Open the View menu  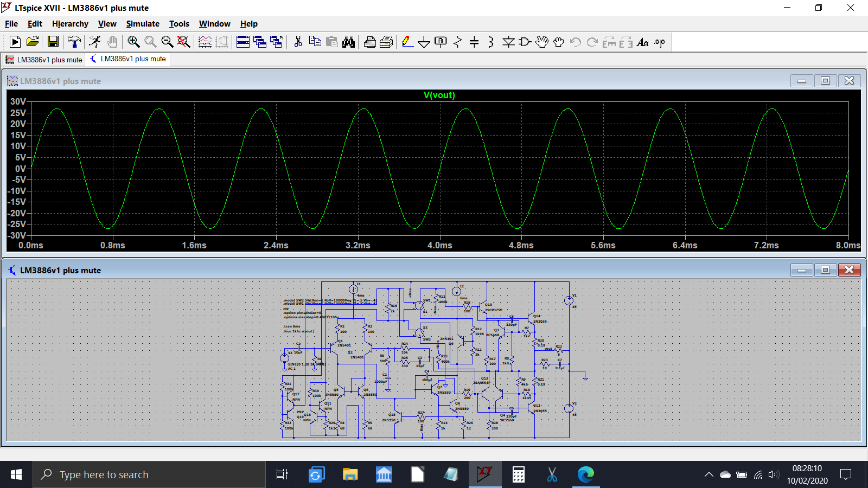click(107, 24)
